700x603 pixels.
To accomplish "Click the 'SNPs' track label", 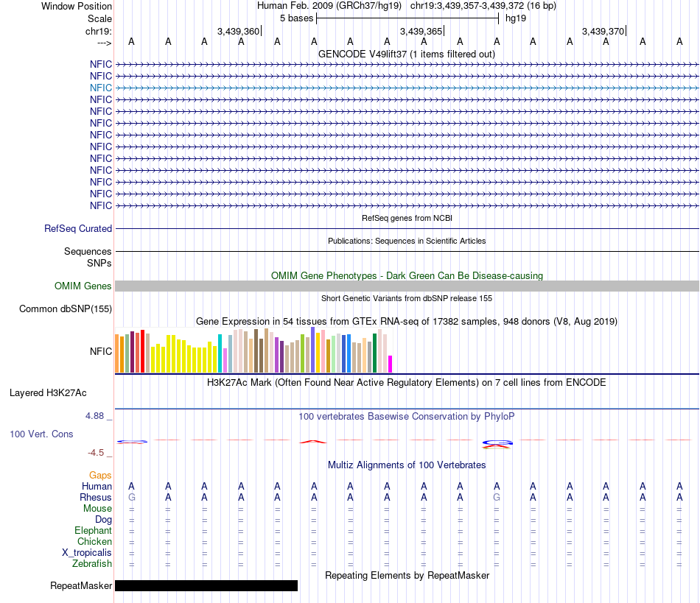I will tap(99, 263).
